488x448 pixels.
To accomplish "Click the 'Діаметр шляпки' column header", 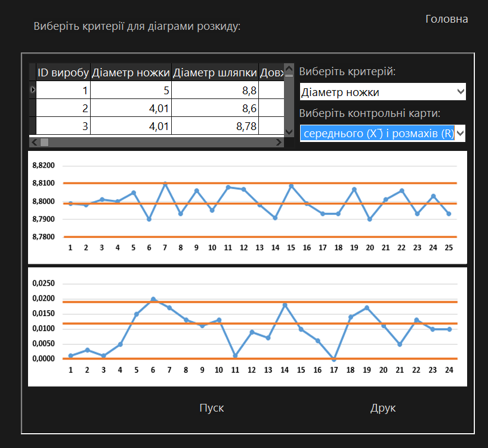I will 215,73.
